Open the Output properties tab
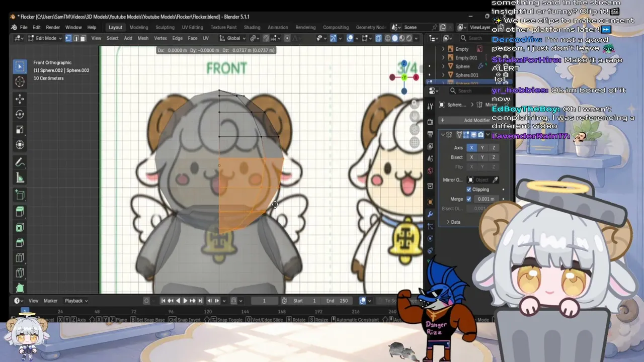 tap(430, 134)
